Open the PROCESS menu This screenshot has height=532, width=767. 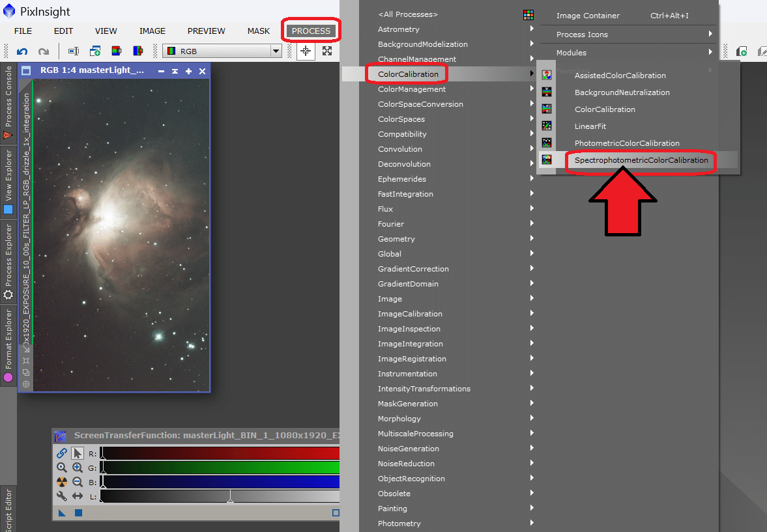(311, 31)
